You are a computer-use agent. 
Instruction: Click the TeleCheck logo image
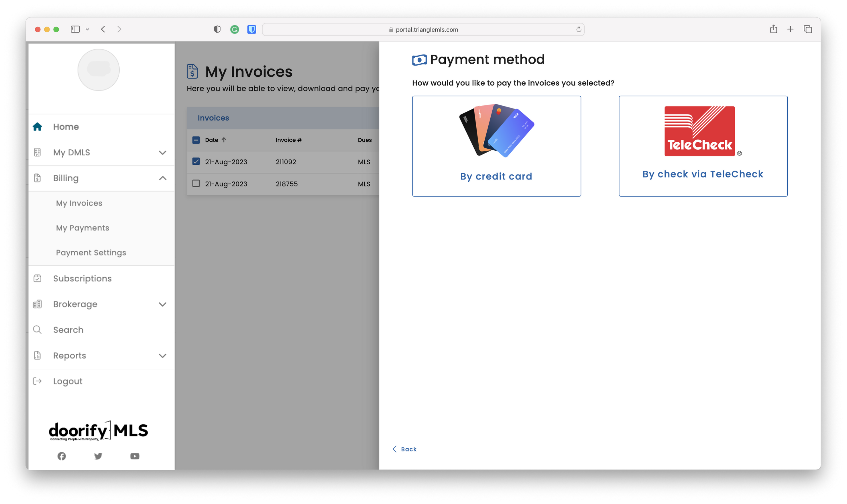click(702, 131)
